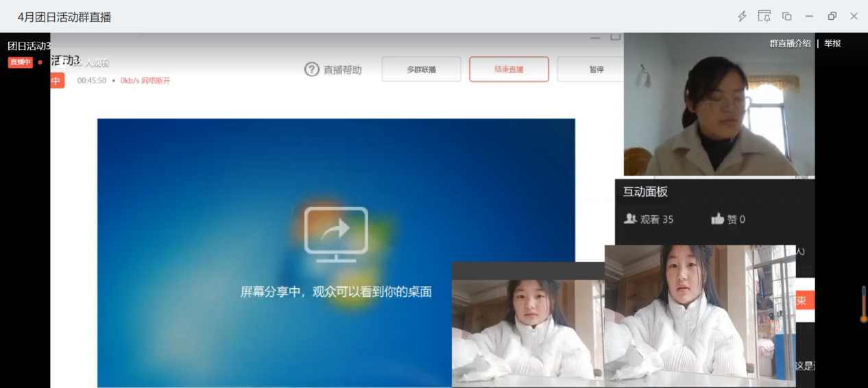The height and width of the screenshot is (388, 868).
Task: Open the 直播帮助 help link
Action: pyautogui.click(x=342, y=70)
